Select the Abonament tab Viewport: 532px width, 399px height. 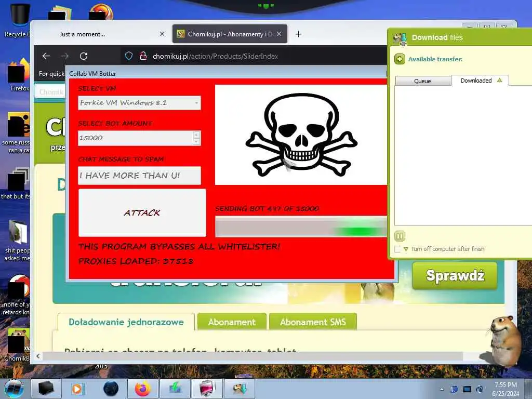click(232, 322)
